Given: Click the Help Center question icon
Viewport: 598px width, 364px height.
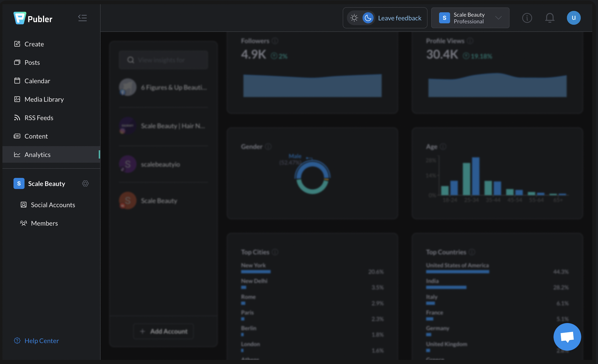Looking at the screenshot, I should coord(17,341).
